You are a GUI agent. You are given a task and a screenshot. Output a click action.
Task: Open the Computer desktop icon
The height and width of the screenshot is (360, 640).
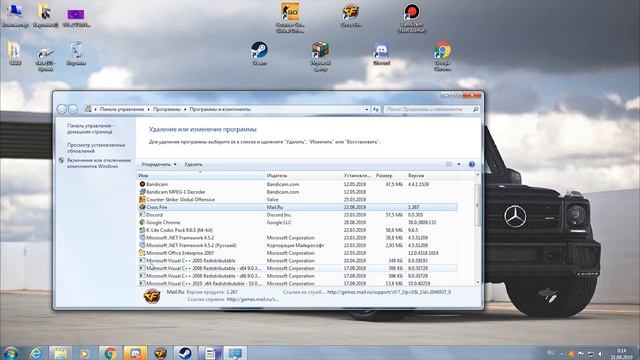tap(15, 16)
